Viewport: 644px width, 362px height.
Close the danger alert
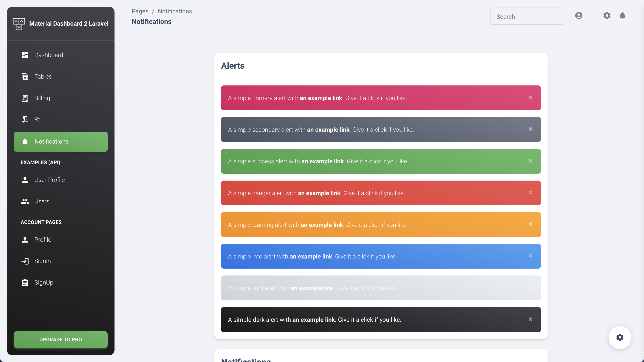pos(530,192)
